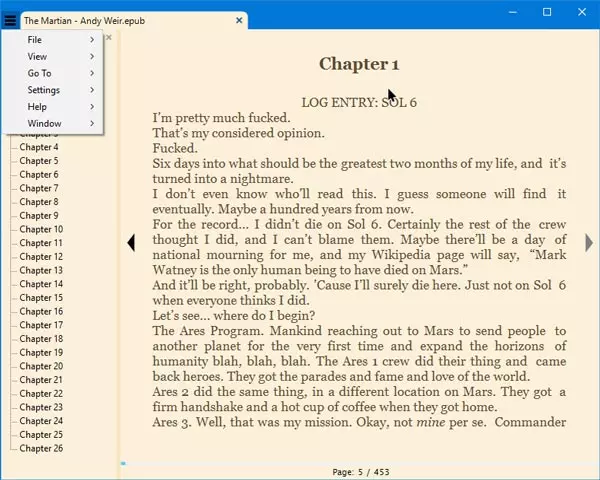The height and width of the screenshot is (480, 600).
Task: Jump to Chapter 10 in contents
Action: pos(41,229)
